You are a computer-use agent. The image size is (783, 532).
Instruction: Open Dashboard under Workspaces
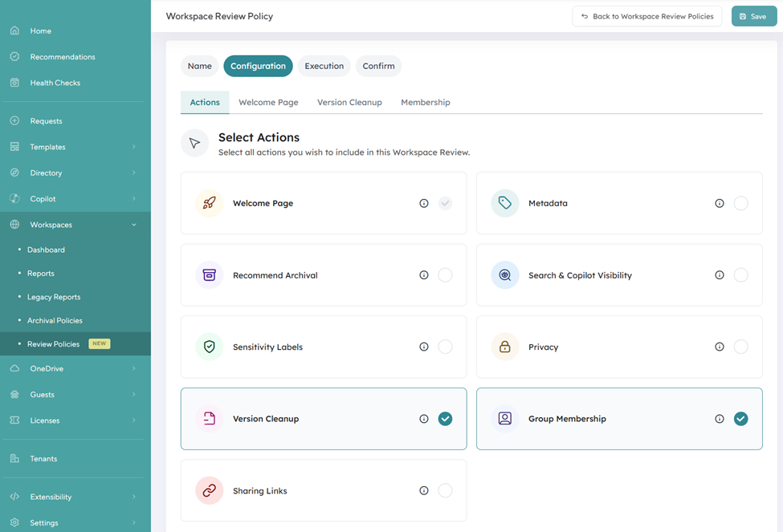(x=46, y=250)
